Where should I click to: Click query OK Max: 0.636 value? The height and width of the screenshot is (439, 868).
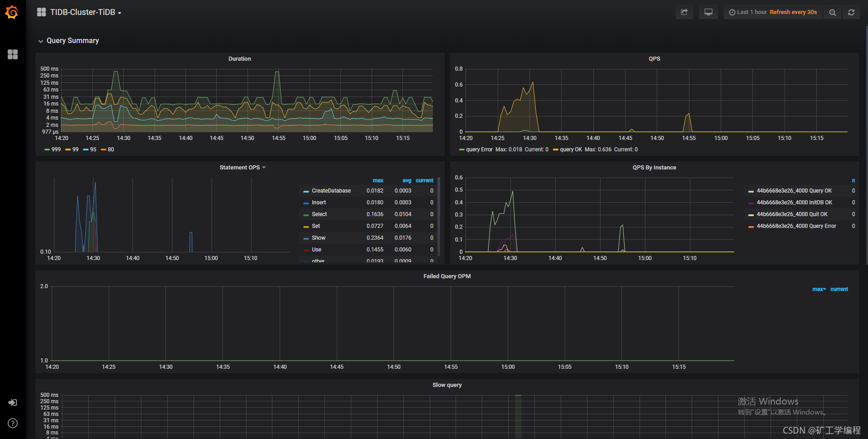click(x=598, y=150)
